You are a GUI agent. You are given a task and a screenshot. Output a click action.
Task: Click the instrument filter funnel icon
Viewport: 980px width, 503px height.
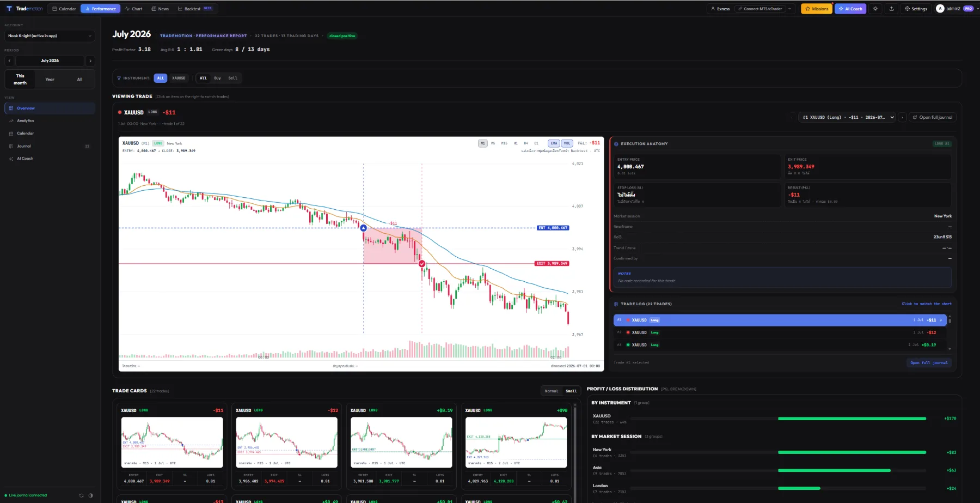click(x=119, y=78)
